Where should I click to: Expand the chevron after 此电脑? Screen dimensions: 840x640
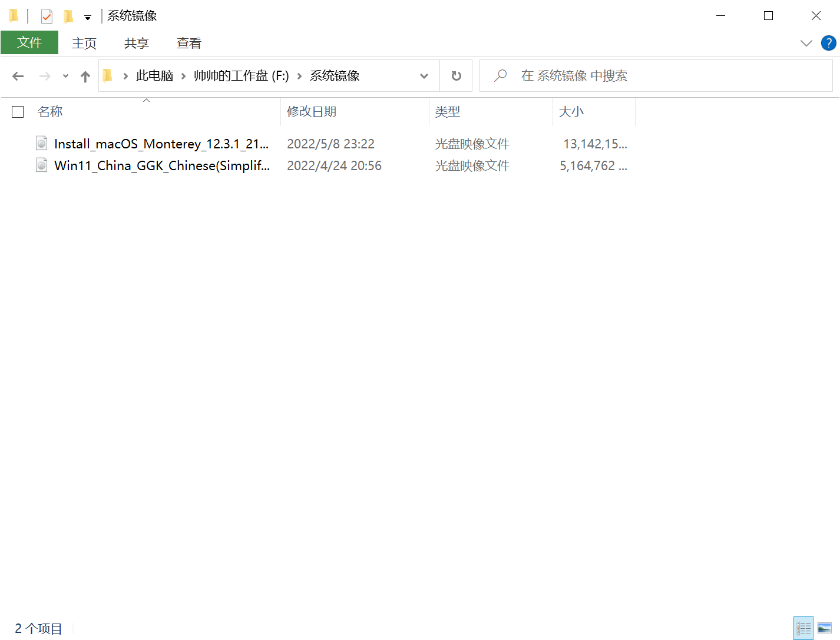click(183, 76)
